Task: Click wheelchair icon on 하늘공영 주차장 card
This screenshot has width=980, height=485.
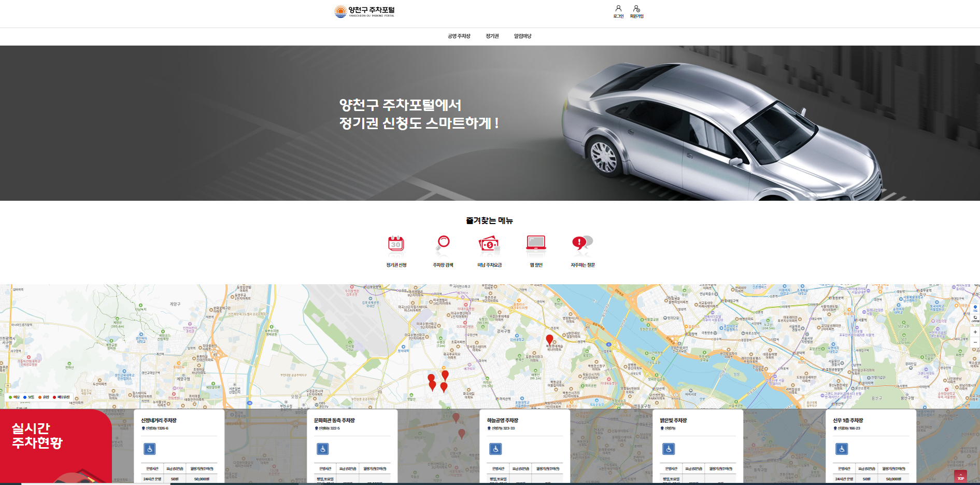Action: pos(495,449)
